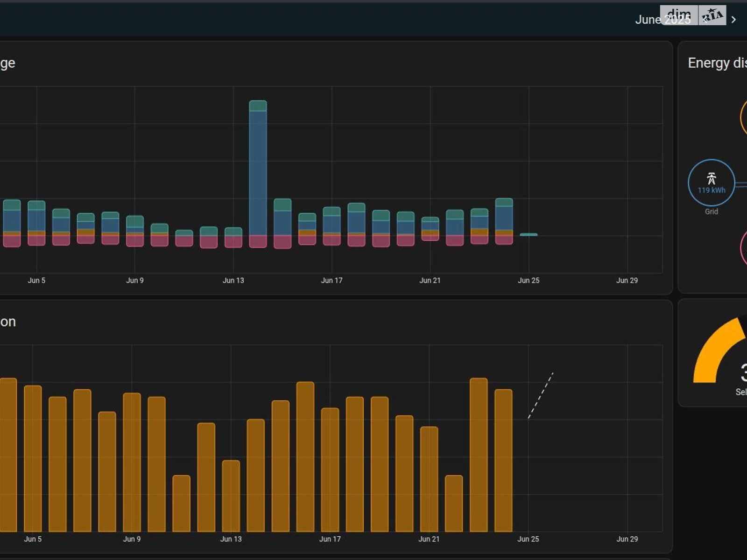Click the Jun 11 bar in the usage chart
Image resolution: width=747 pixels, height=560 pixels.
(184, 238)
